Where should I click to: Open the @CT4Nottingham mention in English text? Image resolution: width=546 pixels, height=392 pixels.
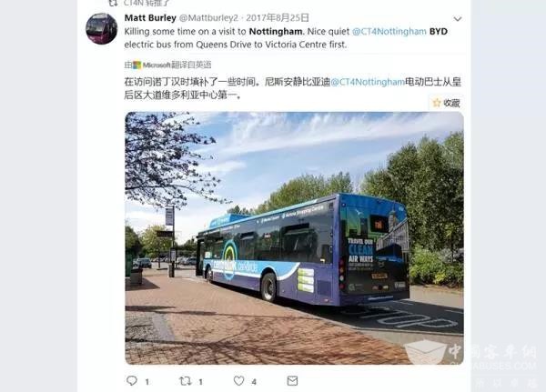[x=389, y=31]
